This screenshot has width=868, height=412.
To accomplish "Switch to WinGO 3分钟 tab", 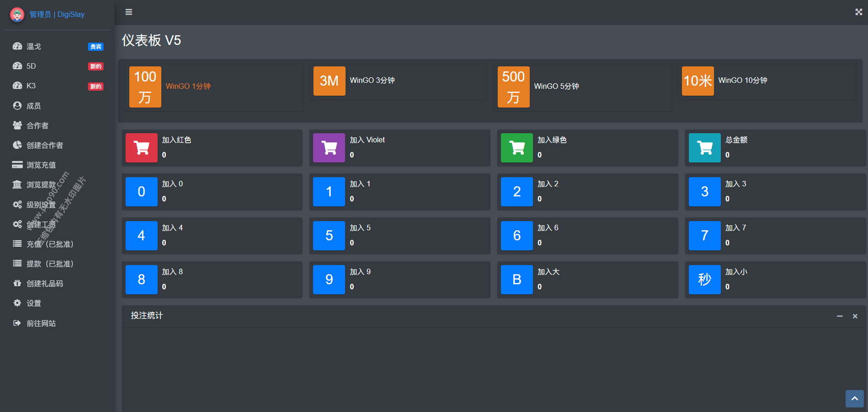I will [x=372, y=81].
